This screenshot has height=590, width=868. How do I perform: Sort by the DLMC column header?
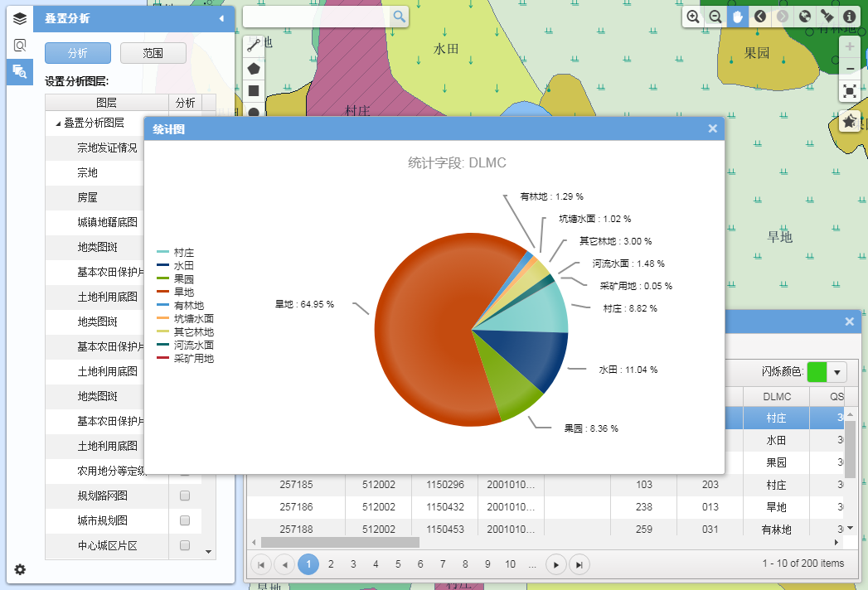pos(776,396)
